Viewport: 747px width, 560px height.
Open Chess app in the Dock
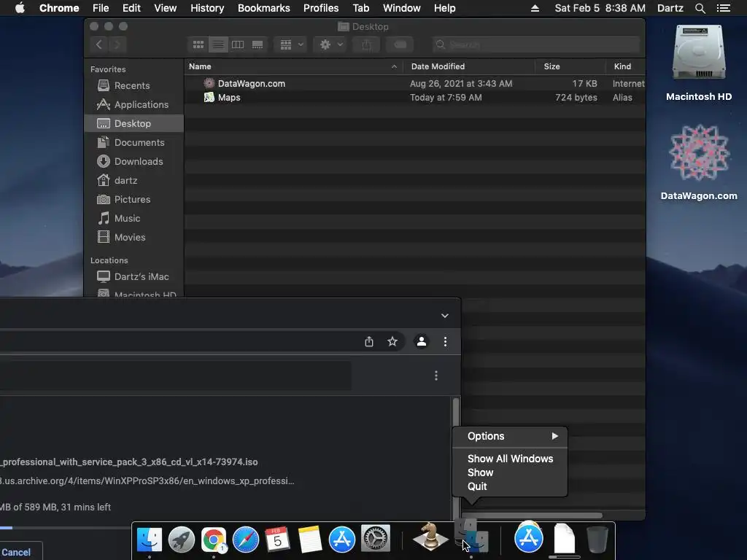coord(430,537)
